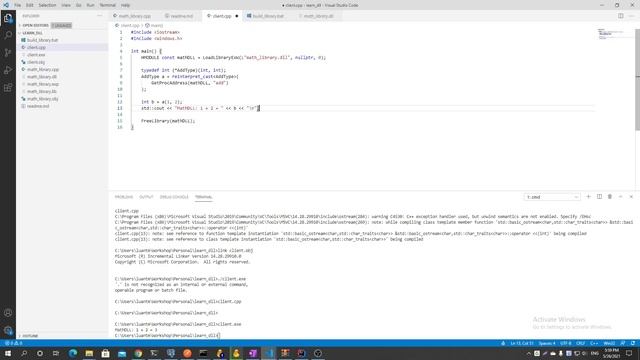The width and height of the screenshot is (640, 360).
Task: Show hidden tray icons chevron
Action: (x=529, y=353)
